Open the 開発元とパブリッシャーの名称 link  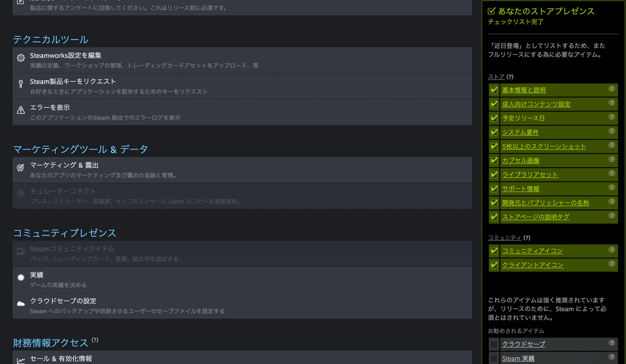click(x=546, y=203)
